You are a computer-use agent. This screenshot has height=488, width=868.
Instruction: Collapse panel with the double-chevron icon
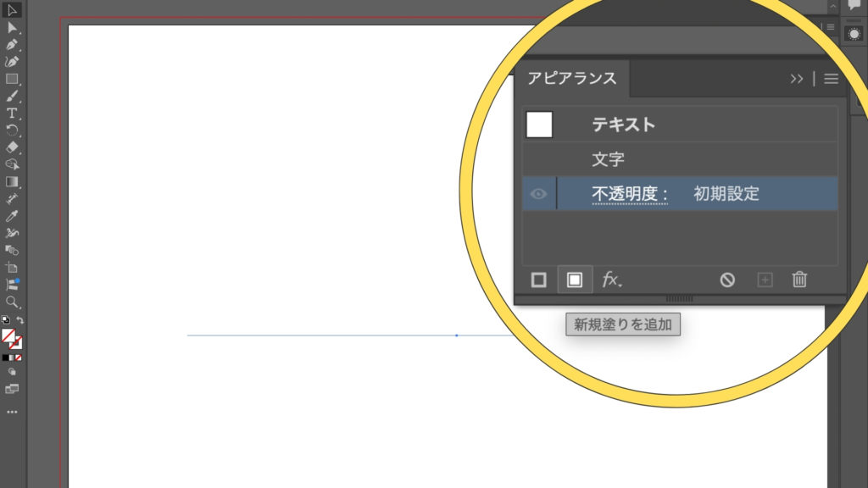click(x=797, y=79)
